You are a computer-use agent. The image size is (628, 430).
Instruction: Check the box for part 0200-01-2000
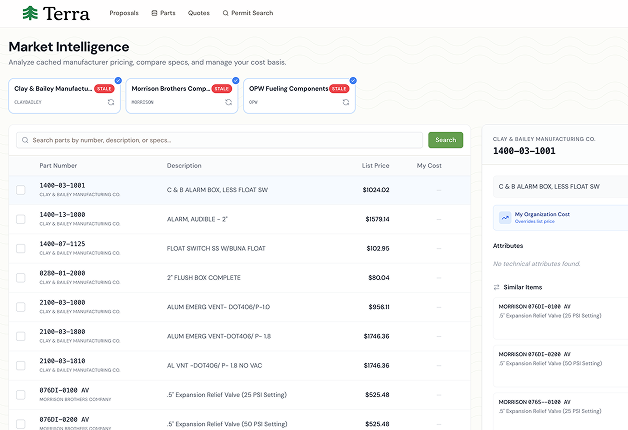click(20, 277)
